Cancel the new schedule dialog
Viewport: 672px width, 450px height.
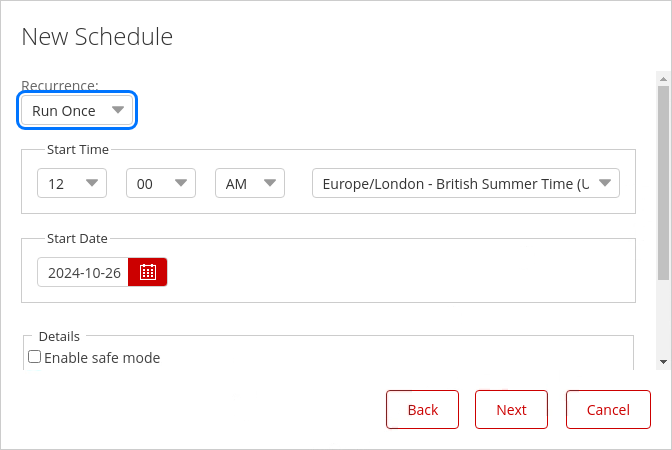(608, 409)
